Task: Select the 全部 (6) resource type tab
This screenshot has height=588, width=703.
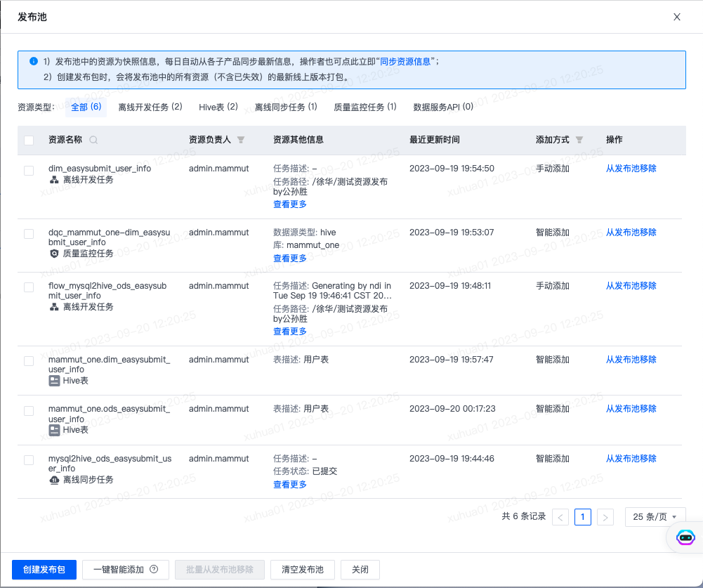Action: (x=86, y=107)
